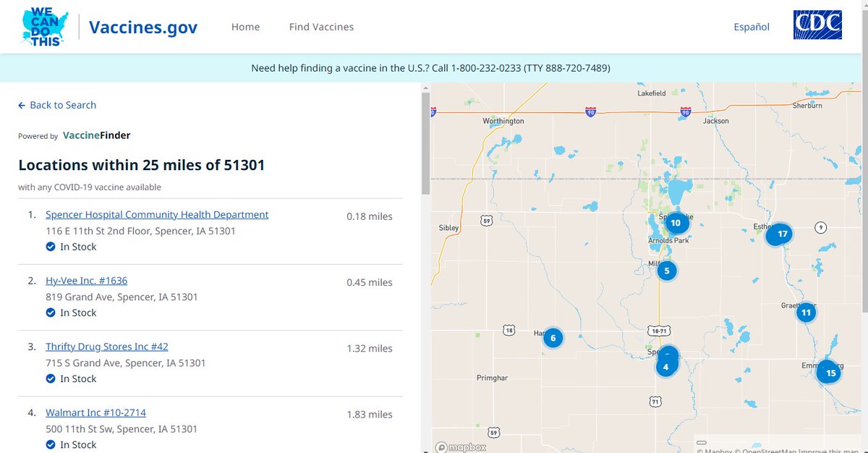Expand the map cluster of 15 locations
This screenshot has height=453, width=868.
pos(830,373)
